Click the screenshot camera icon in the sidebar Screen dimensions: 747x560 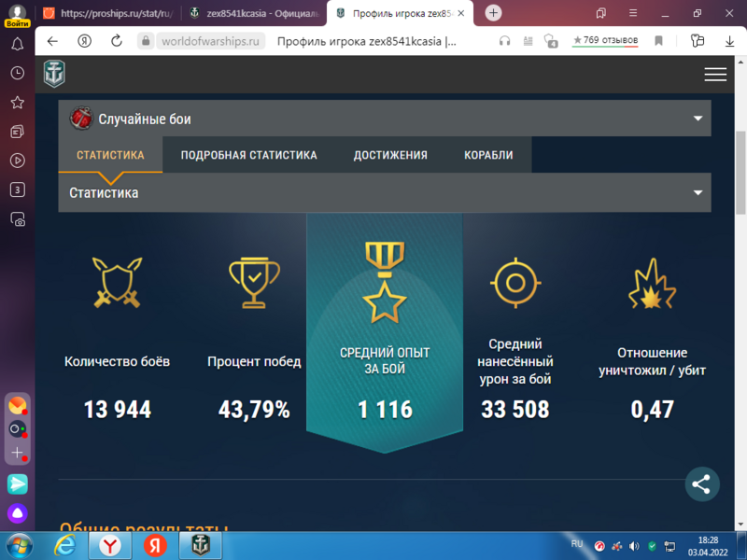(x=18, y=219)
